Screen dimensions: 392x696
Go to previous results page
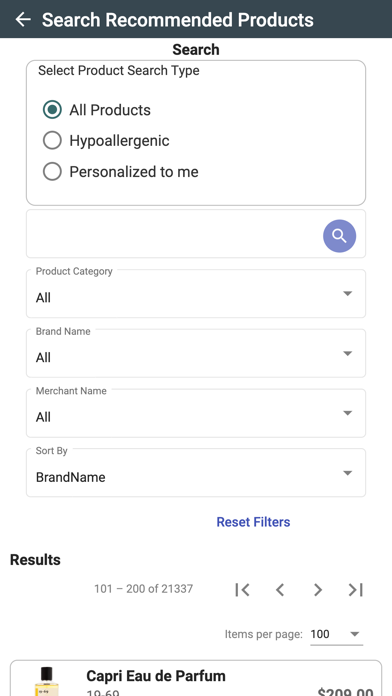(280, 589)
